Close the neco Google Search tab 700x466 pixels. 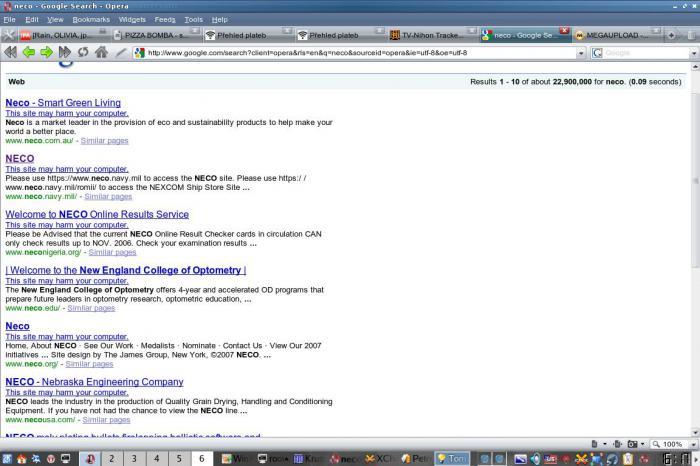[564, 30]
